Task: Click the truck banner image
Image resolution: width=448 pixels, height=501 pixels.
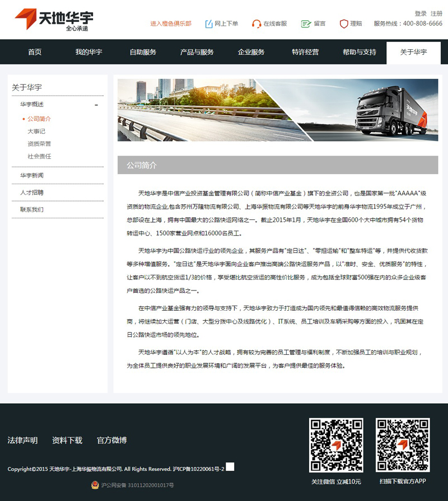Action: pos(278,110)
